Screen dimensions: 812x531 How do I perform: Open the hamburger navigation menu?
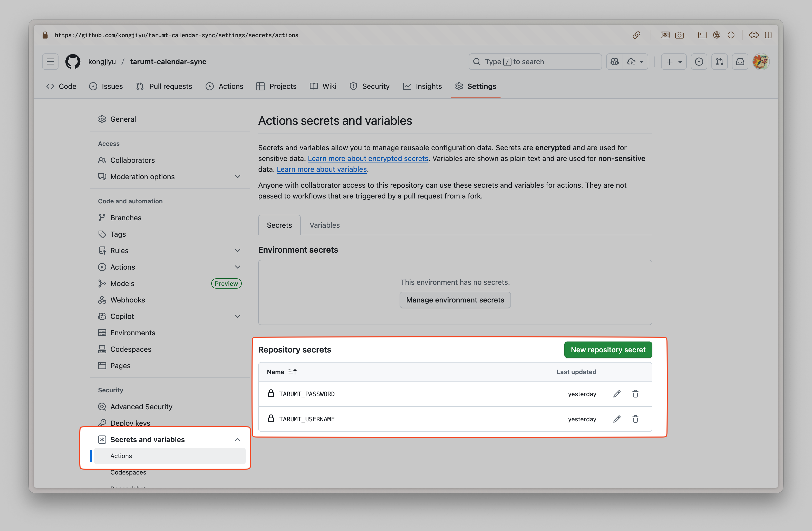pyautogui.click(x=50, y=62)
